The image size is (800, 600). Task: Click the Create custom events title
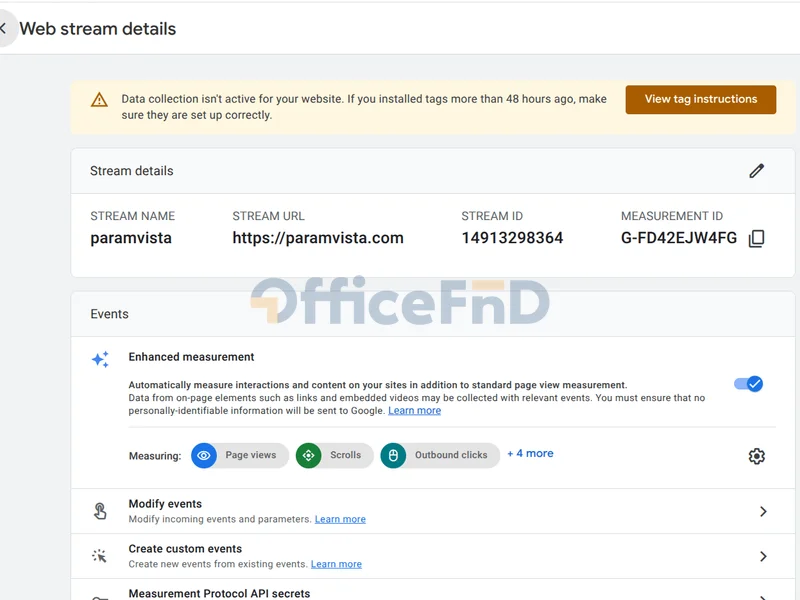point(185,549)
